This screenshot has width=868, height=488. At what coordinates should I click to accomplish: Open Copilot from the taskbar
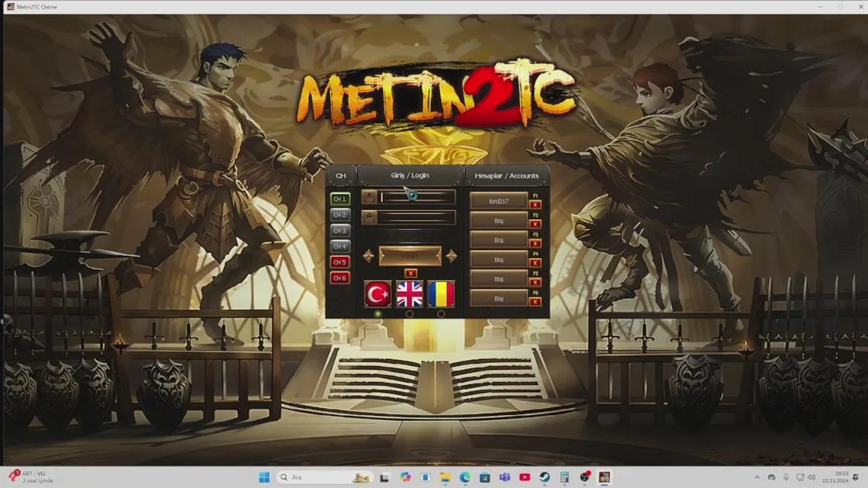tap(405, 477)
